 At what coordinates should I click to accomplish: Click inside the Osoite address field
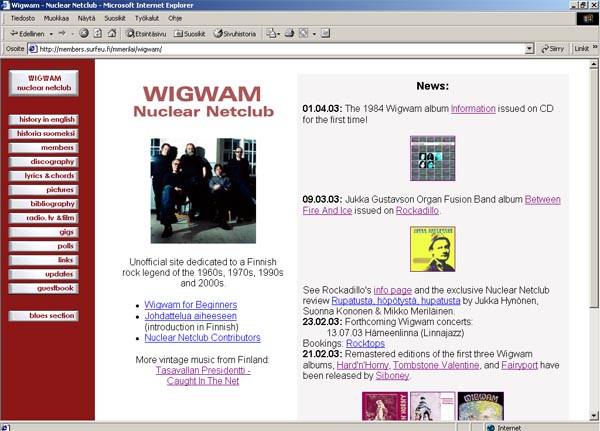point(281,49)
